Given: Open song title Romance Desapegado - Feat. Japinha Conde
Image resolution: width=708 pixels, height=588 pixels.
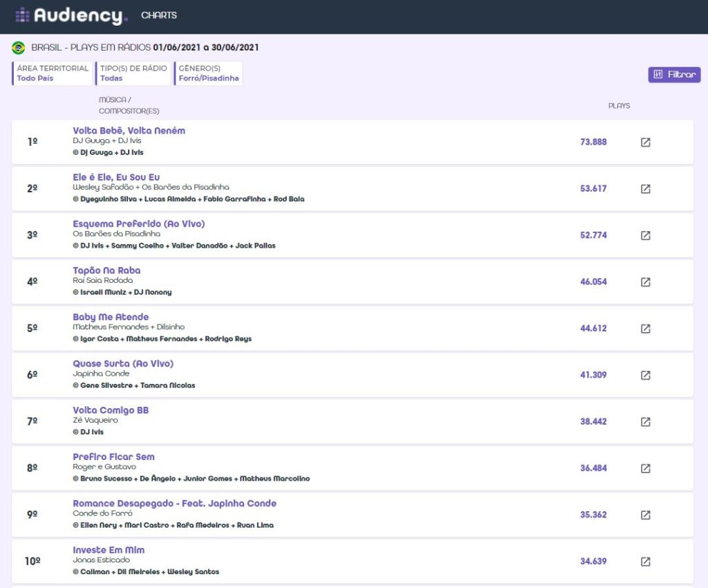Looking at the screenshot, I should click(174, 503).
